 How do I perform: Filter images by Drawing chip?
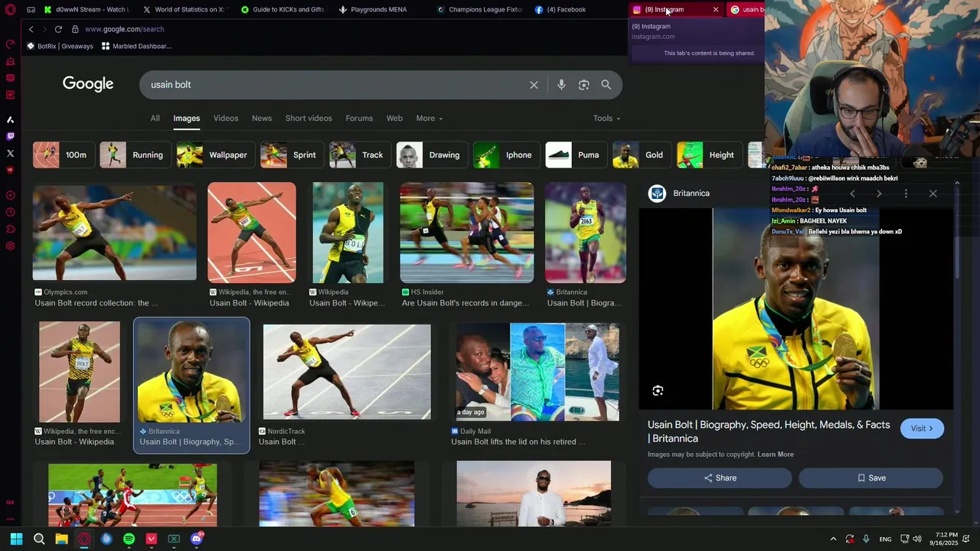pos(432,155)
